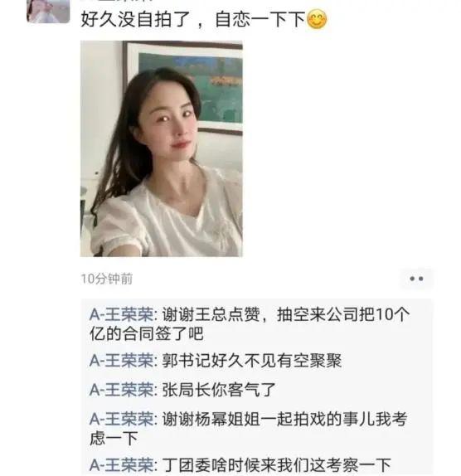Open A-王荣荣 name beside 丁团委 comment
Image resolution: width=461 pixels, height=476 pixels.
122,465
